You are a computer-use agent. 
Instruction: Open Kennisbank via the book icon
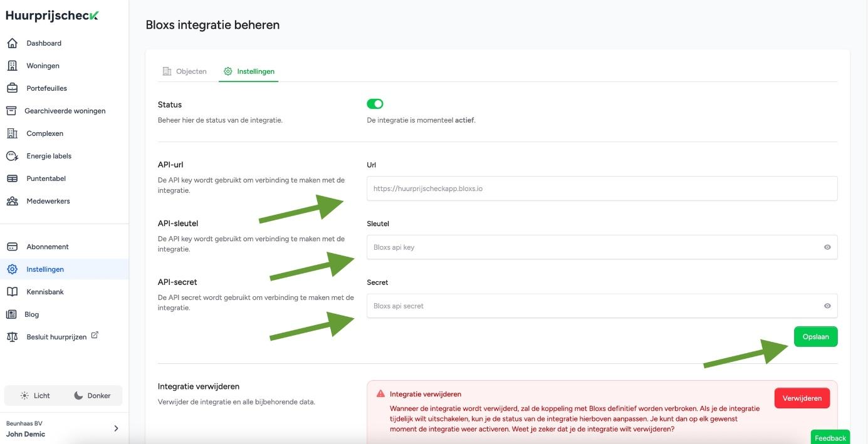coord(12,292)
